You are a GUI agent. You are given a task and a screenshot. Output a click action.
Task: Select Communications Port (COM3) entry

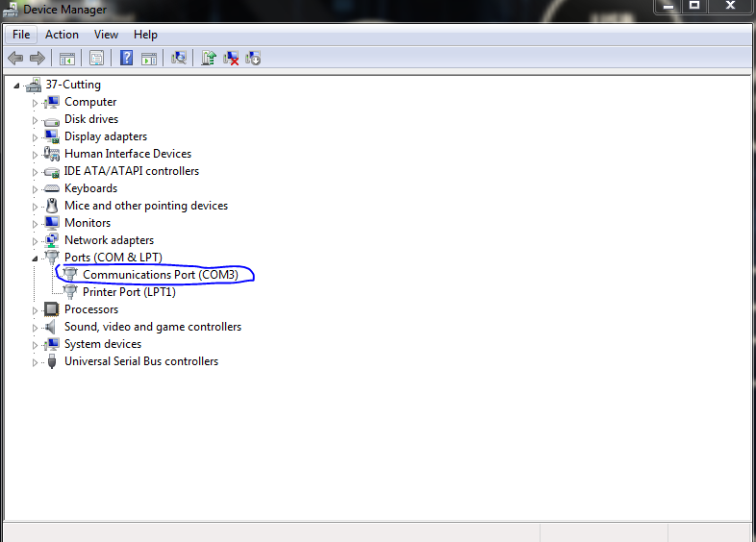coord(161,275)
